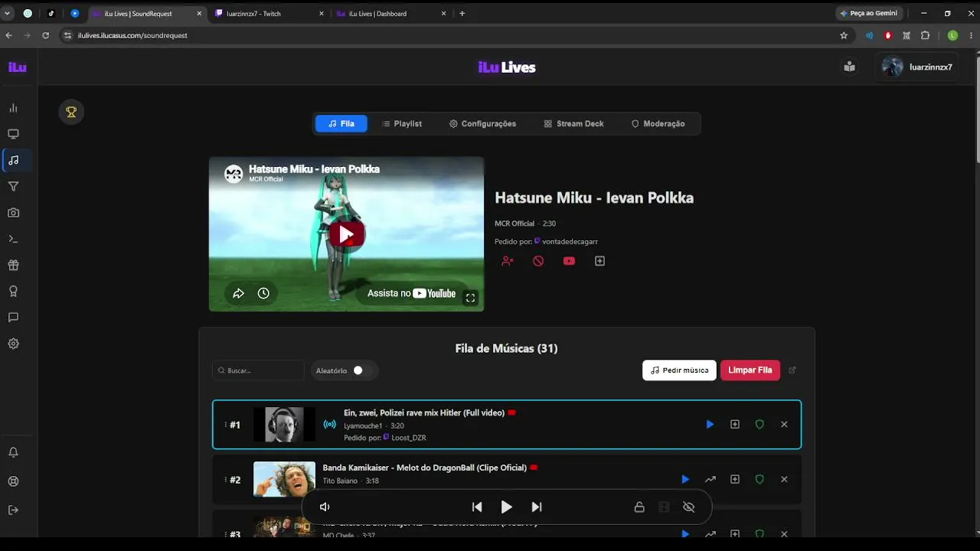The width and height of the screenshot is (980, 551).
Task: Open the reading figure icon in header
Action: pyautogui.click(x=849, y=67)
